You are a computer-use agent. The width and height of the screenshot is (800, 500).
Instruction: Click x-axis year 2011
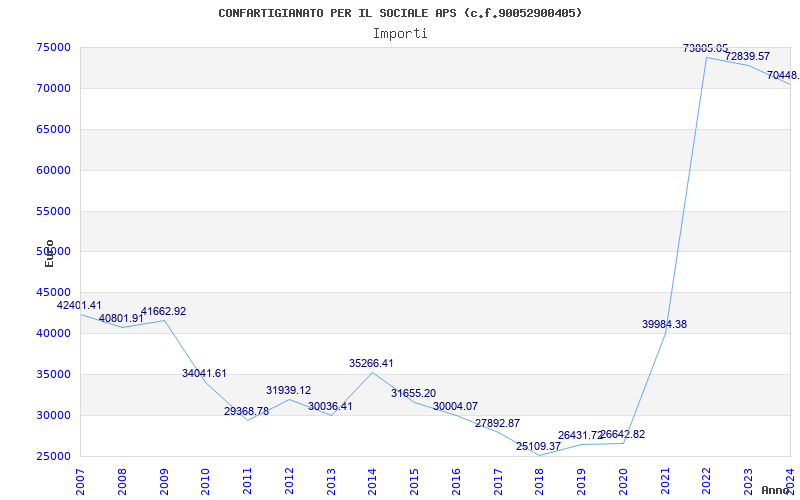pyautogui.click(x=247, y=482)
